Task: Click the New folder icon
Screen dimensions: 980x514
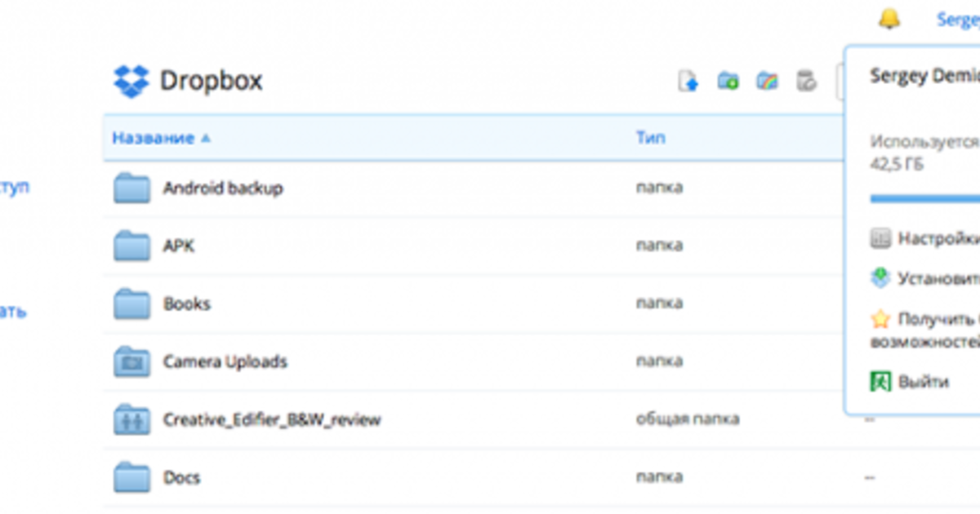Action: [728, 81]
